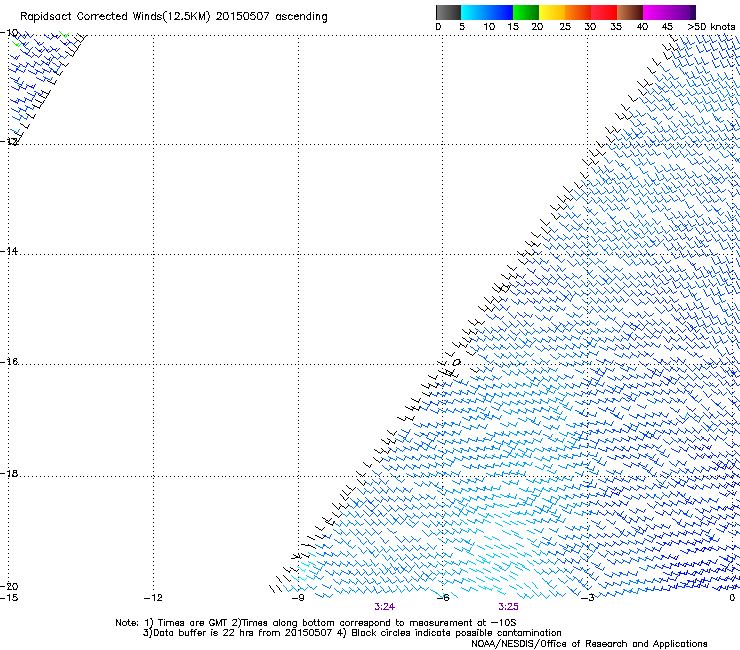Click 'NOAA/NESDIS/Office of Research and Applications' credit
The image size is (740, 650).
pos(589,644)
